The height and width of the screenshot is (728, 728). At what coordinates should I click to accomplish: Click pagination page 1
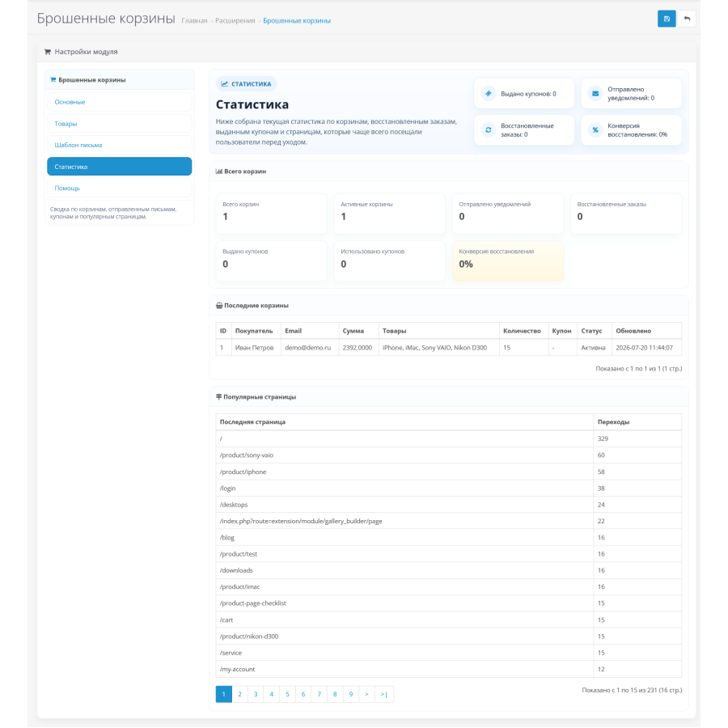coord(224,694)
